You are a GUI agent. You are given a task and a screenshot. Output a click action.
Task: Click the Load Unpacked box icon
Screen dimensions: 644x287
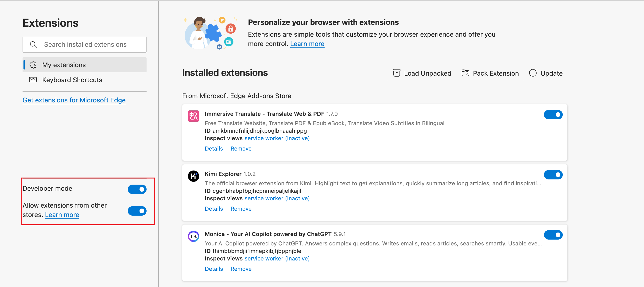click(396, 73)
